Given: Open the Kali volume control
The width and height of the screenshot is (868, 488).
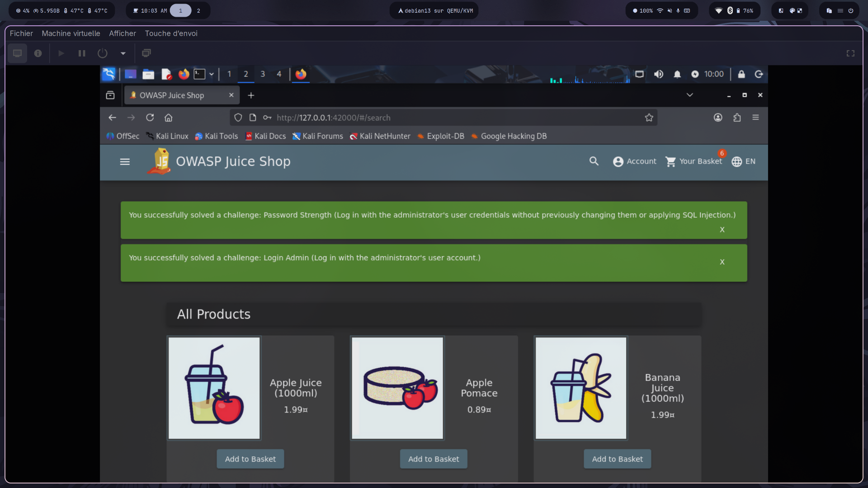Looking at the screenshot, I should 659,74.
